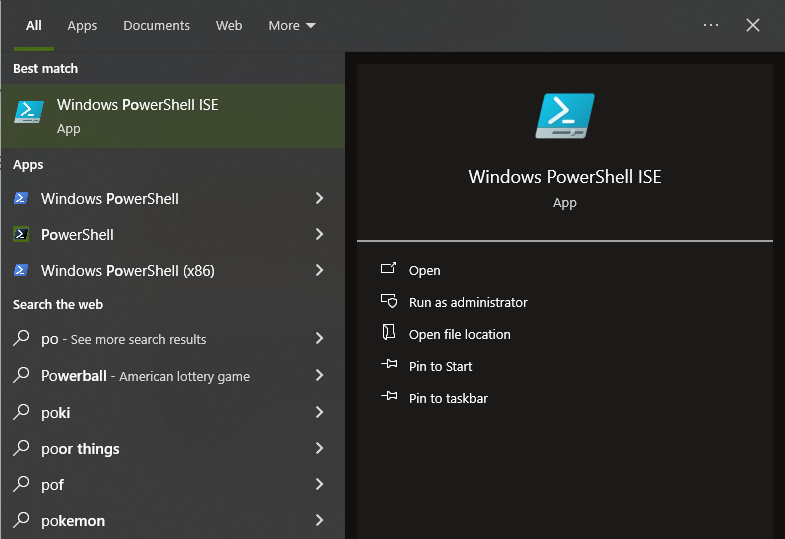Click the search icon beside pof
Image resolution: width=785 pixels, height=539 pixels.
click(21, 484)
